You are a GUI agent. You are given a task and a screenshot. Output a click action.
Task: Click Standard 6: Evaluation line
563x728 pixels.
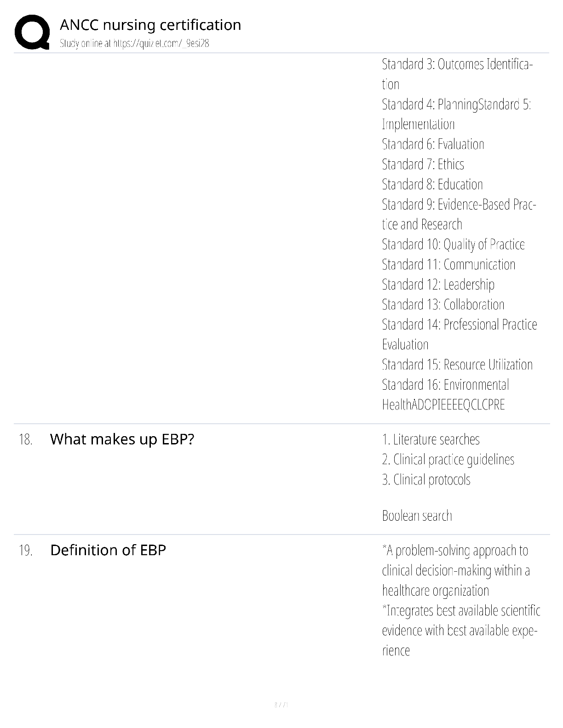(x=433, y=144)
